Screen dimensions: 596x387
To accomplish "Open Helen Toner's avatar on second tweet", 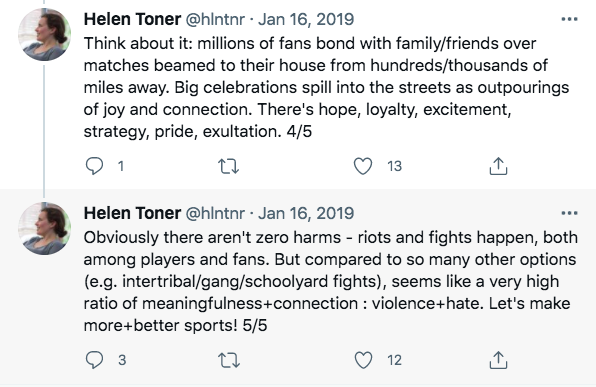I will coord(44,228).
